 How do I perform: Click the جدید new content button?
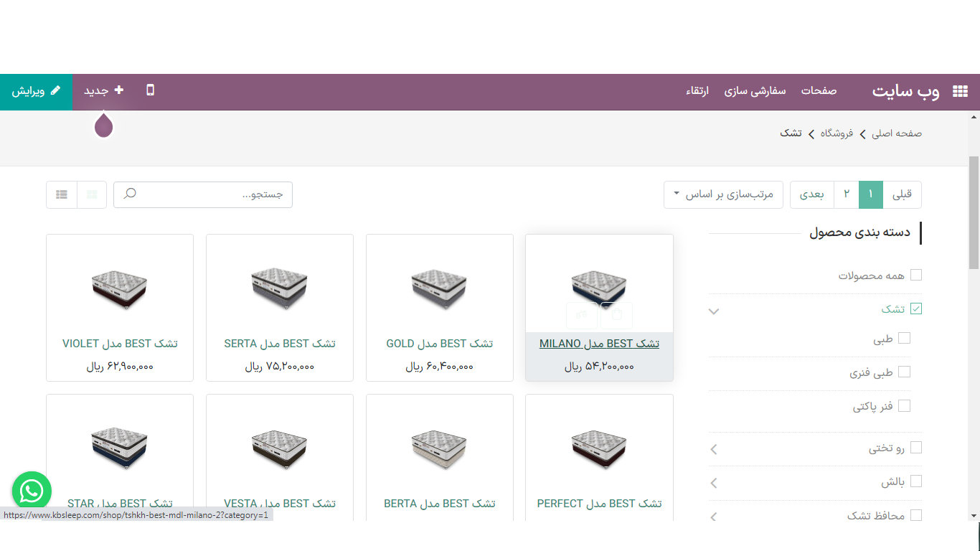click(104, 90)
